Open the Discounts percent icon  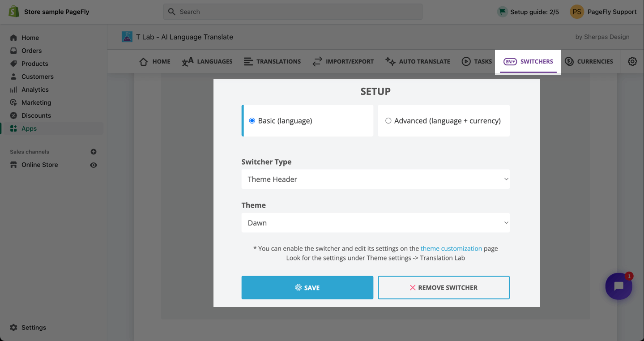coord(13,115)
